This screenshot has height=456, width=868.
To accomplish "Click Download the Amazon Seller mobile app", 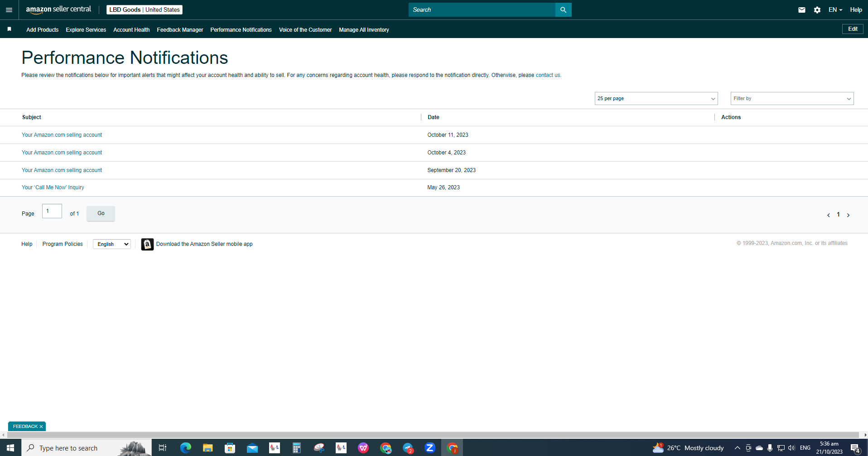I will (204, 244).
